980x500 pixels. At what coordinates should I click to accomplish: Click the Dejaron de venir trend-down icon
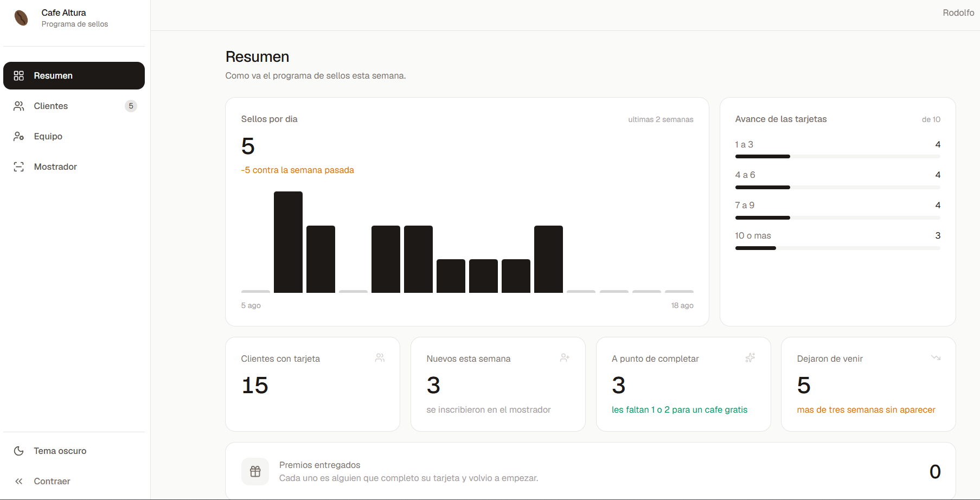(936, 358)
